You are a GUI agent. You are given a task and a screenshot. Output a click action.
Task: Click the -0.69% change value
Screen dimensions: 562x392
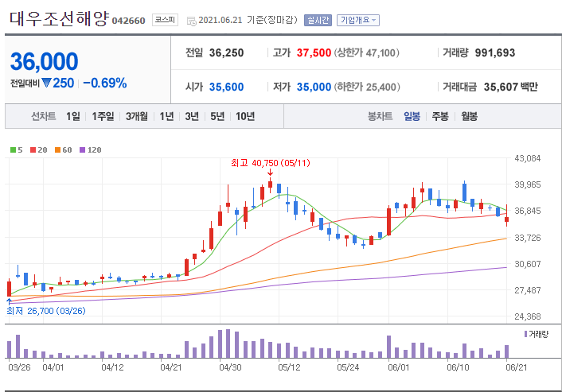tap(105, 83)
